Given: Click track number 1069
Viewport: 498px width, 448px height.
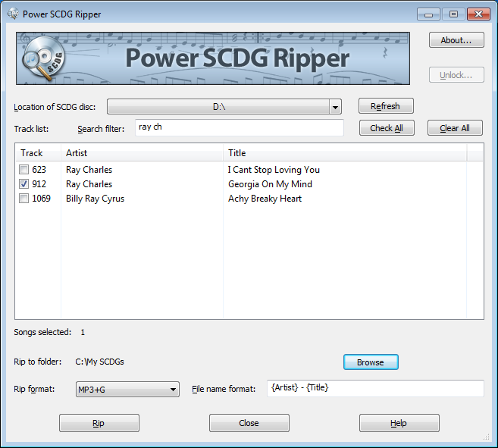Looking at the screenshot, I should pos(41,199).
